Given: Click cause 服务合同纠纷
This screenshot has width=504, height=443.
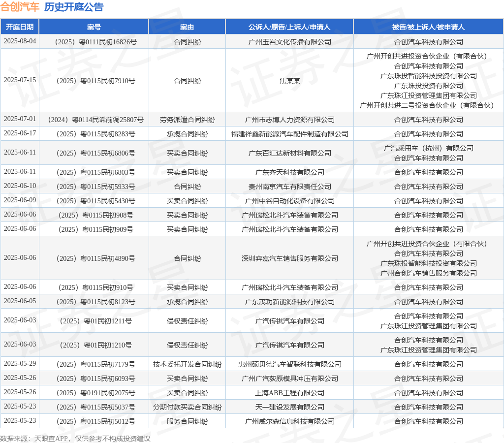Looking at the screenshot, I should (187, 421).
